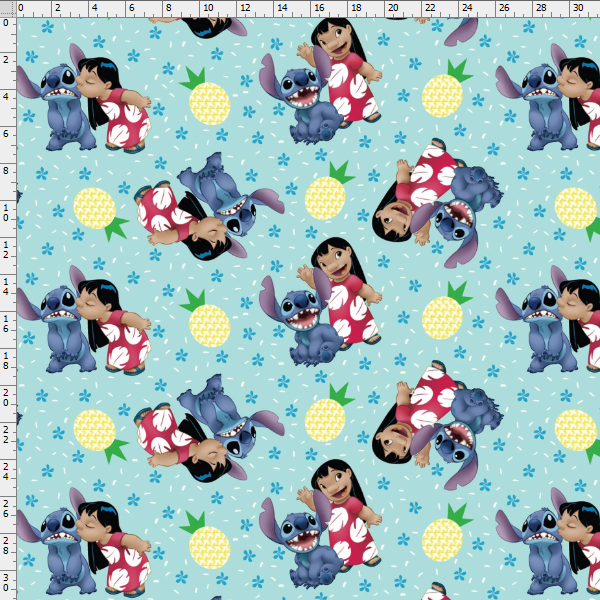600x600 pixels.
Task: Click Lilo kissing Stitch at bottom-left corner
Action: coord(95,540)
